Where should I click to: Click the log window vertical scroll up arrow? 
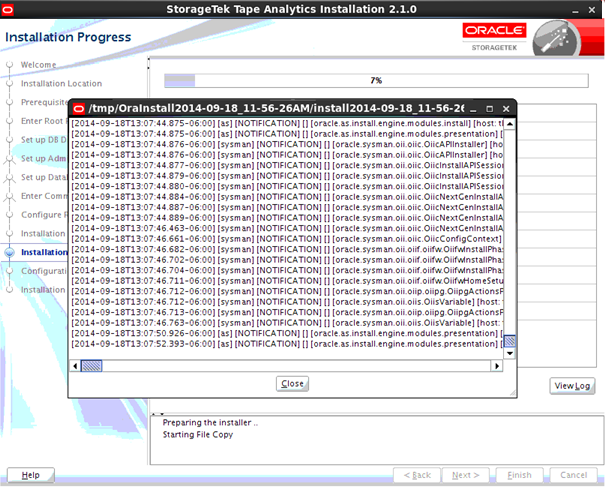pos(510,124)
